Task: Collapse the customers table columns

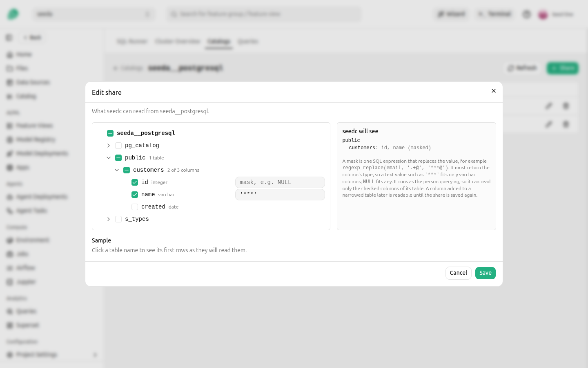Action: pyautogui.click(x=117, y=170)
